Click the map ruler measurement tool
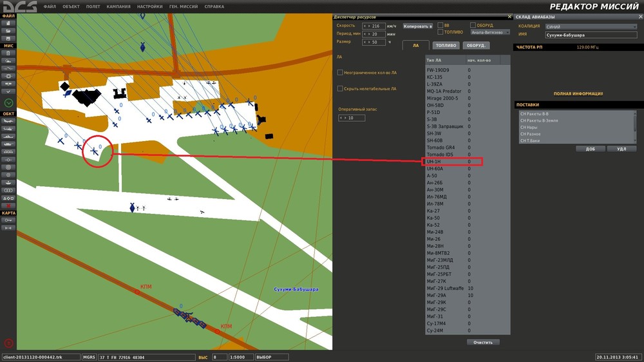644x362 pixels. [8, 227]
